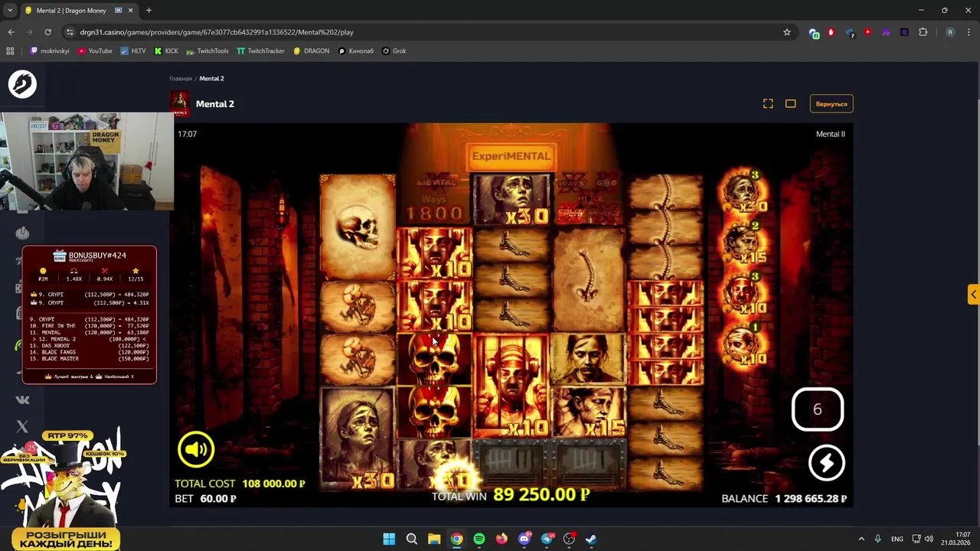Open Steam from taskbar
The image size is (980, 551).
(592, 539)
